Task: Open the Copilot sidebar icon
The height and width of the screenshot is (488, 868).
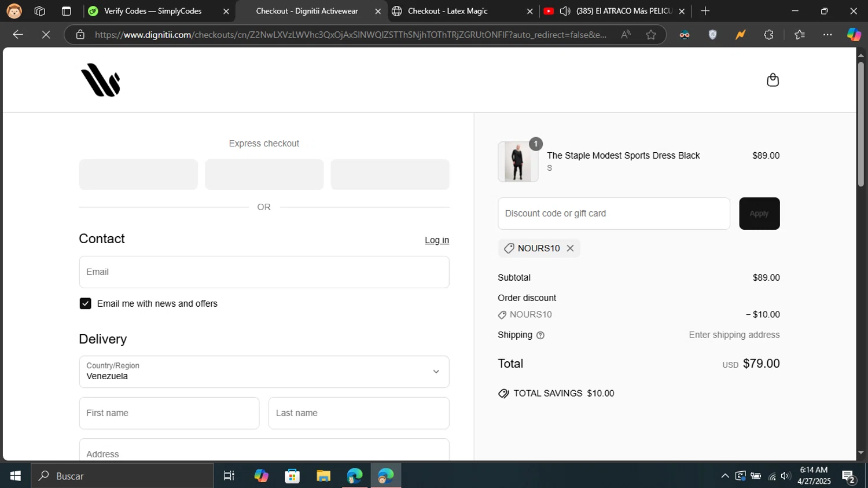Action: (854, 35)
